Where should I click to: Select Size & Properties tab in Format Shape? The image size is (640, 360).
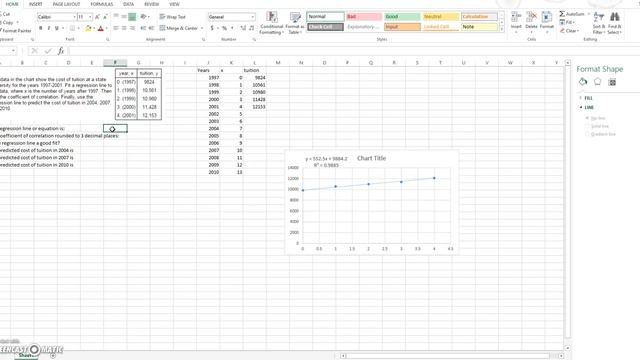612,82
